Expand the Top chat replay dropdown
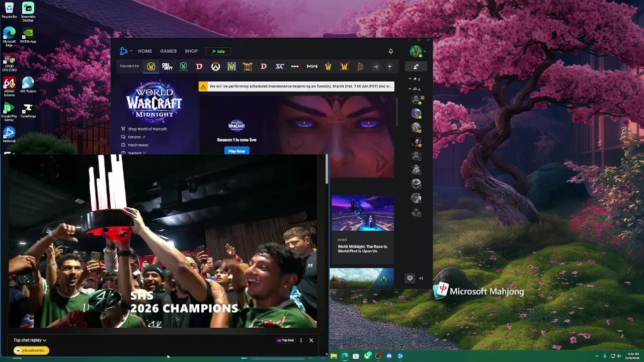 click(30, 340)
